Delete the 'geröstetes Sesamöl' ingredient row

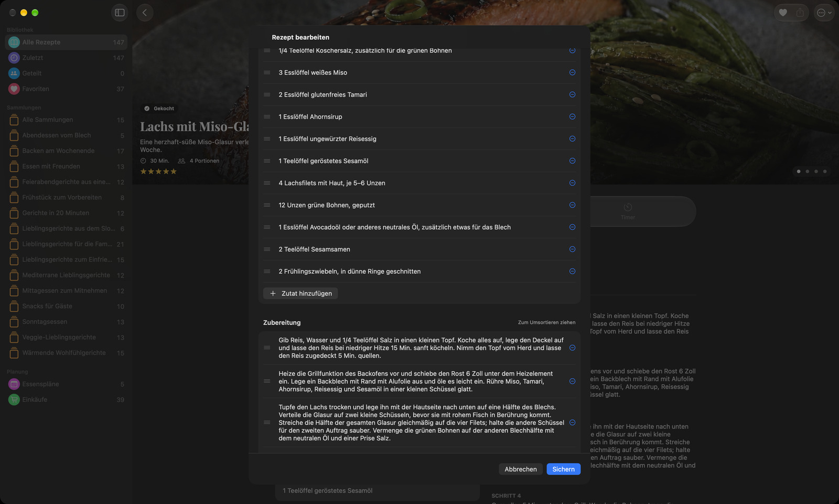coord(572,160)
